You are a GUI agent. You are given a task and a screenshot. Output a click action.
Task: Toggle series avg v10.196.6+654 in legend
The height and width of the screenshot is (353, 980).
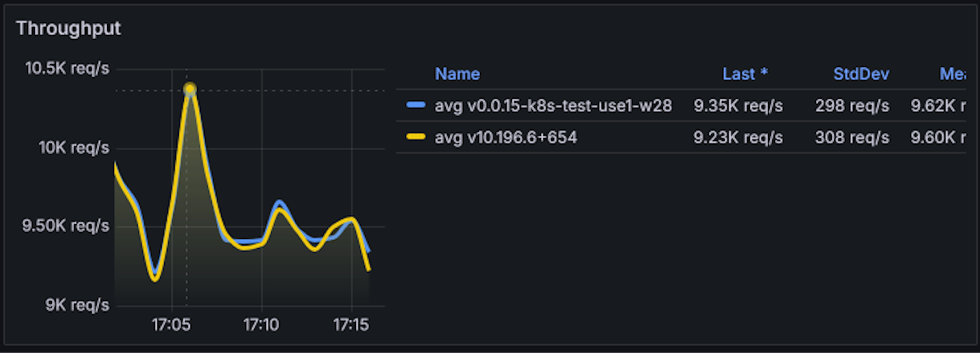pyautogui.click(x=506, y=137)
